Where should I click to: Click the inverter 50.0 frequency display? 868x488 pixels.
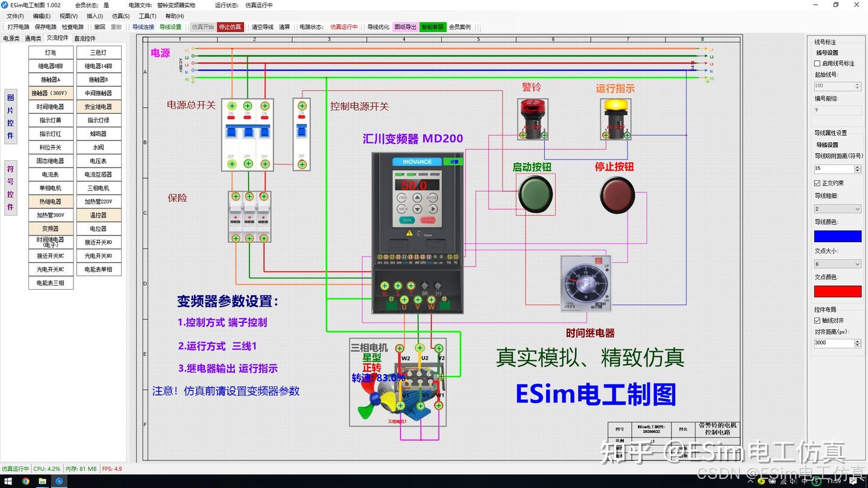[416, 185]
